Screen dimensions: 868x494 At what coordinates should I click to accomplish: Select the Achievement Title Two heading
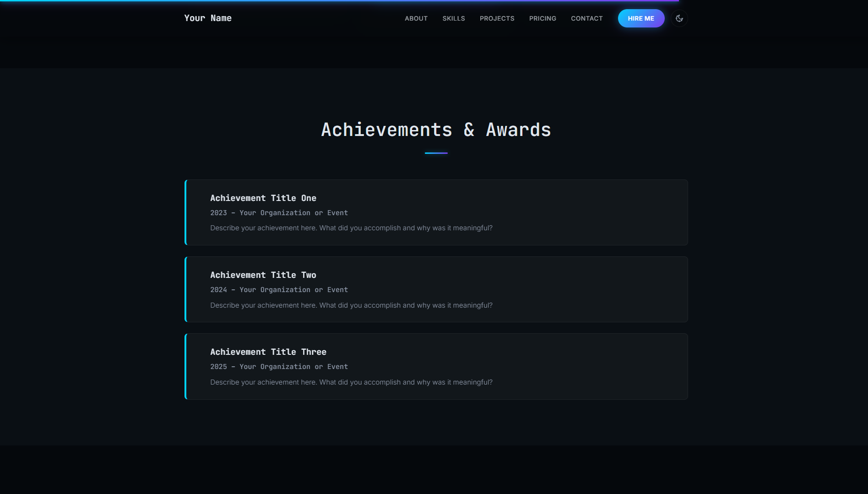(263, 275)
